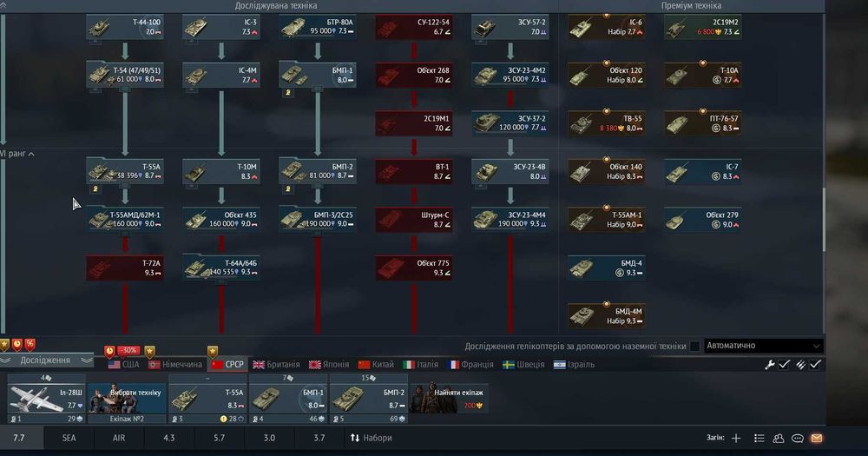This screenshot has width=868, height=456.
Task: Select the ЗСУ-23-4М4 card
Action: coord(510,220)
